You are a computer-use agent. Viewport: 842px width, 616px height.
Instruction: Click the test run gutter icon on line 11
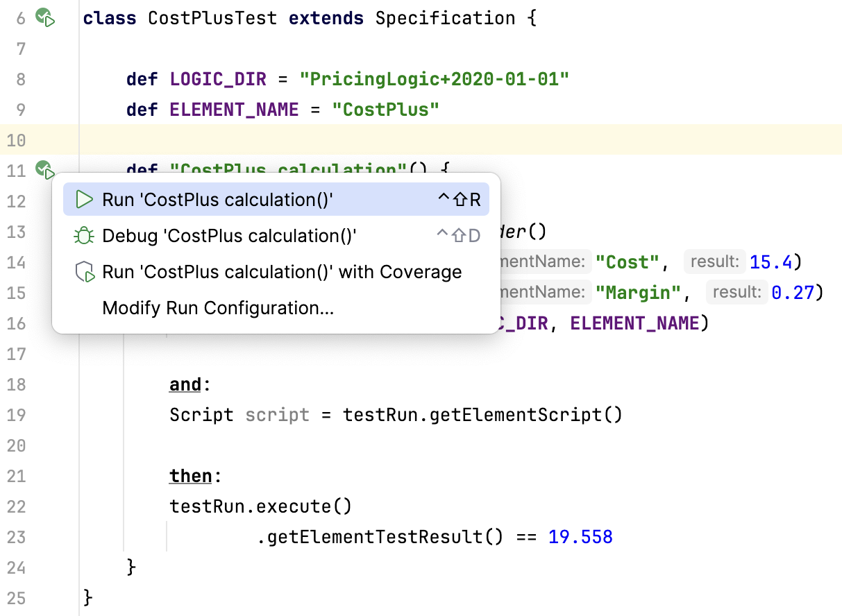44,169
